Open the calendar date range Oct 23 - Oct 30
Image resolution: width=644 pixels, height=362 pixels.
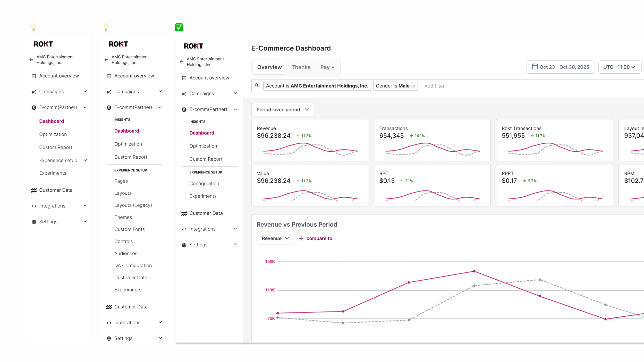560,67
